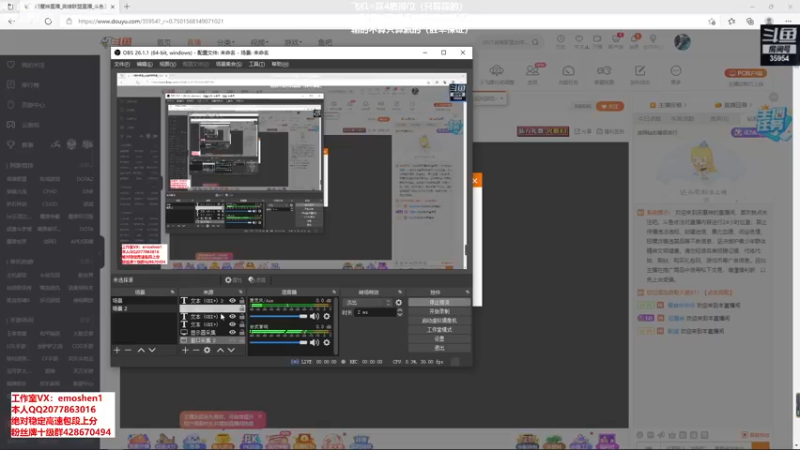Screen dimensions: 800x450
Task: Toggle eye on the third source row
Action: tap(232, 316)
